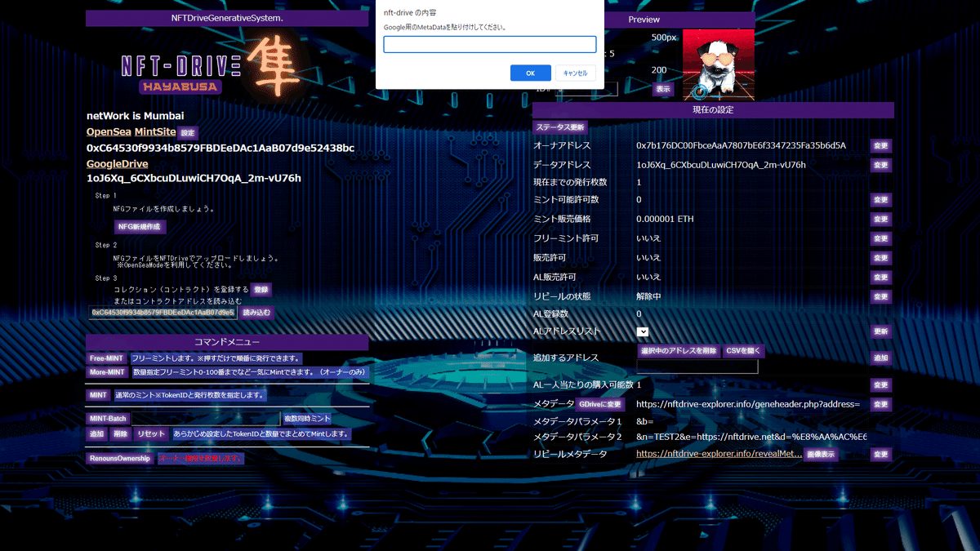Click the 複数同時ミント label
Viewport: 980px width, 551px height.
pyautogui.click(x=306, y=419)
